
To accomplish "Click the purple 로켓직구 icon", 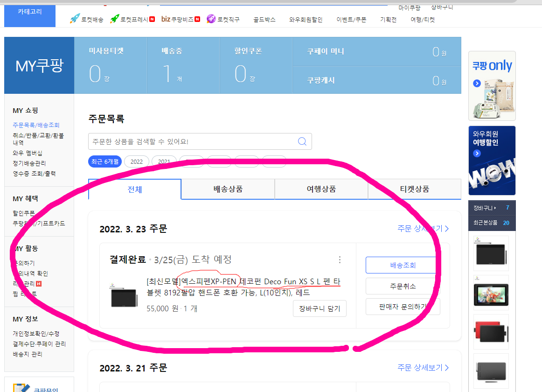I will pos(211,19).
